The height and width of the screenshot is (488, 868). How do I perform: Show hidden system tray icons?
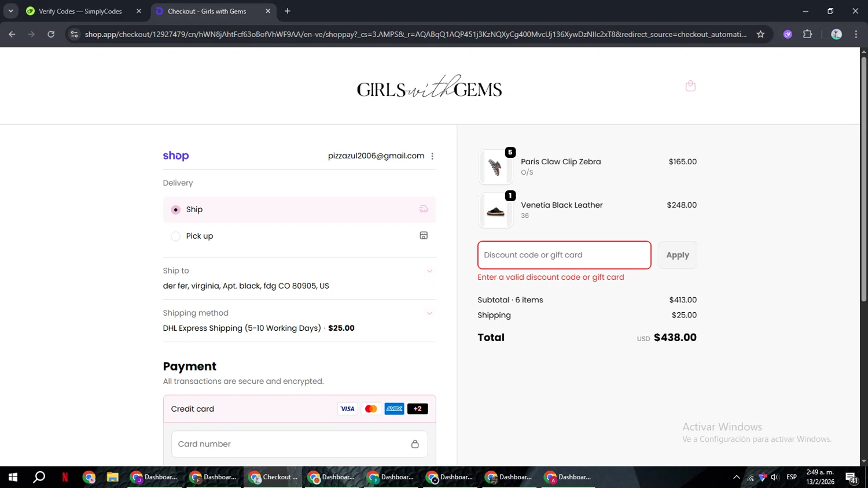736,477
